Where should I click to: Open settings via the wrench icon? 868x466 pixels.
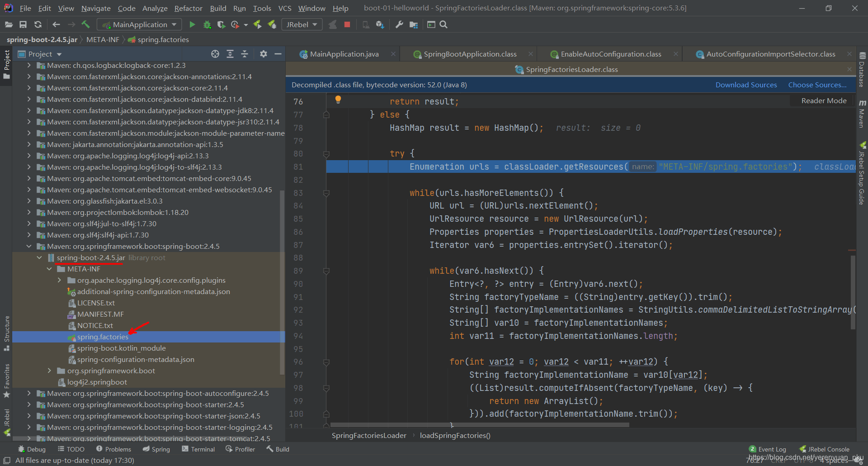click(399, 24)
